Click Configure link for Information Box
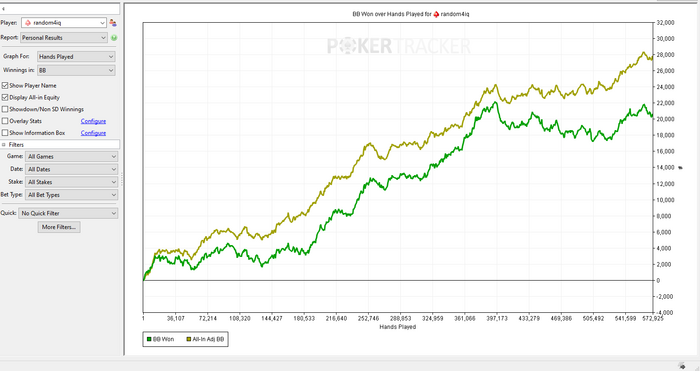This screenshot has width=700, height=371. [93, 133]
